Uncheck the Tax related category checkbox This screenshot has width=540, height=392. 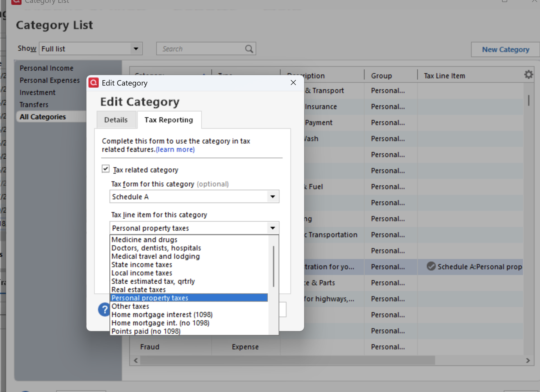click(105, 169)
